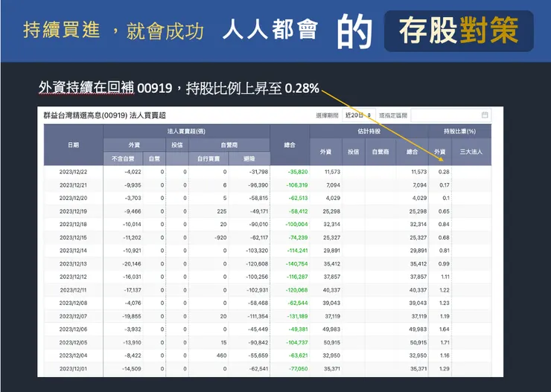This screenshot has height=392, width=551.
Task: Click the total value -74,239
Action: [298, 237]
